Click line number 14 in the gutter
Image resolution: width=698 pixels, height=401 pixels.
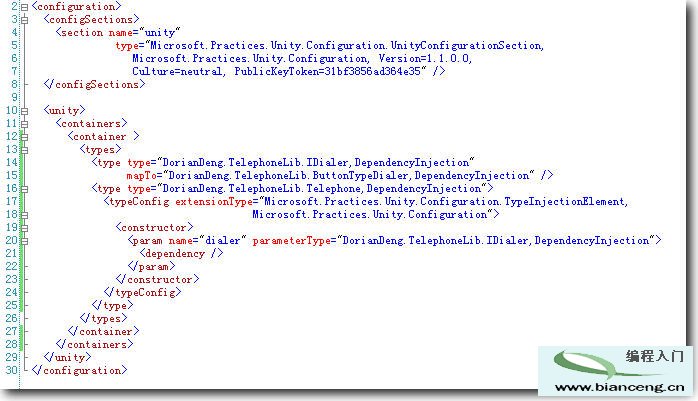tap(12, 162)
